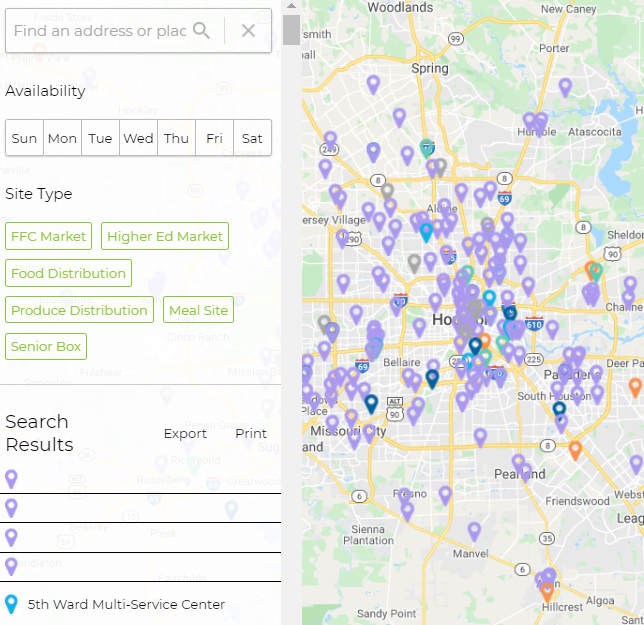Viewport: 644px width, 625px height.
Task: Click the gray pin west of Interstate 45 north
Action: coord(414,263)
